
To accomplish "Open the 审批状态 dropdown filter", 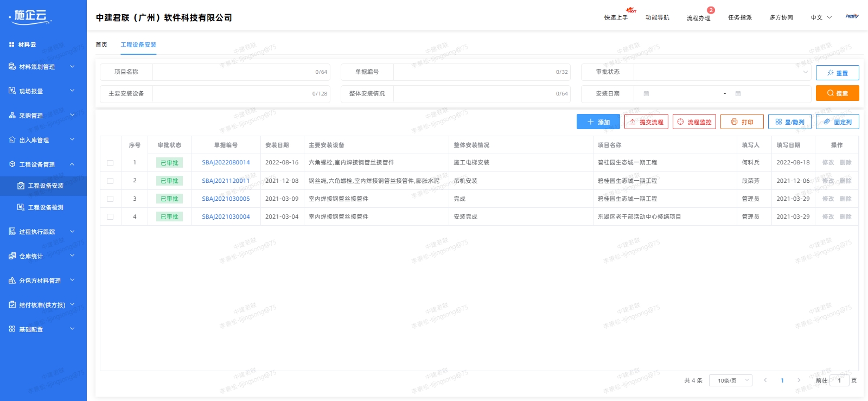I will click(x=723, y=72).
